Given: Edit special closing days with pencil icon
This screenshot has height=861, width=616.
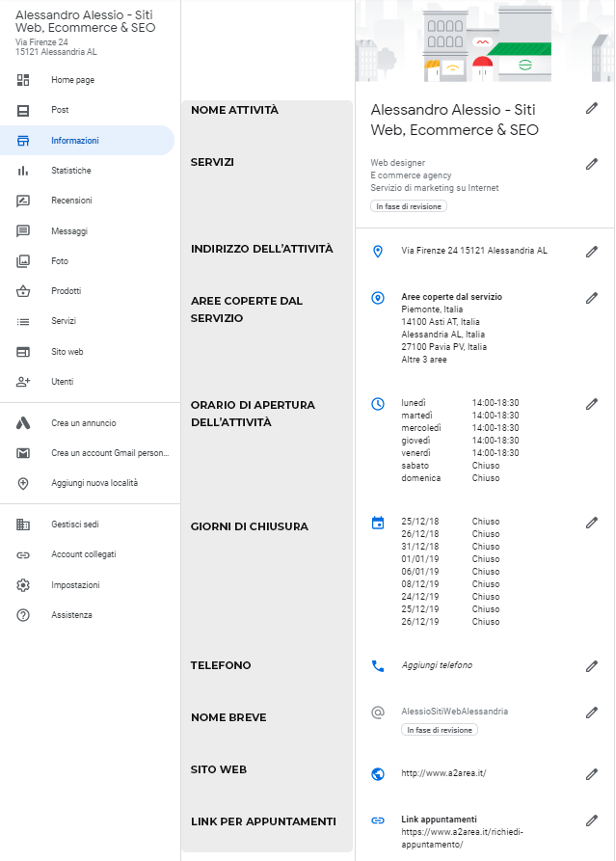Looking at the screenshot, I should coord(591,523).
